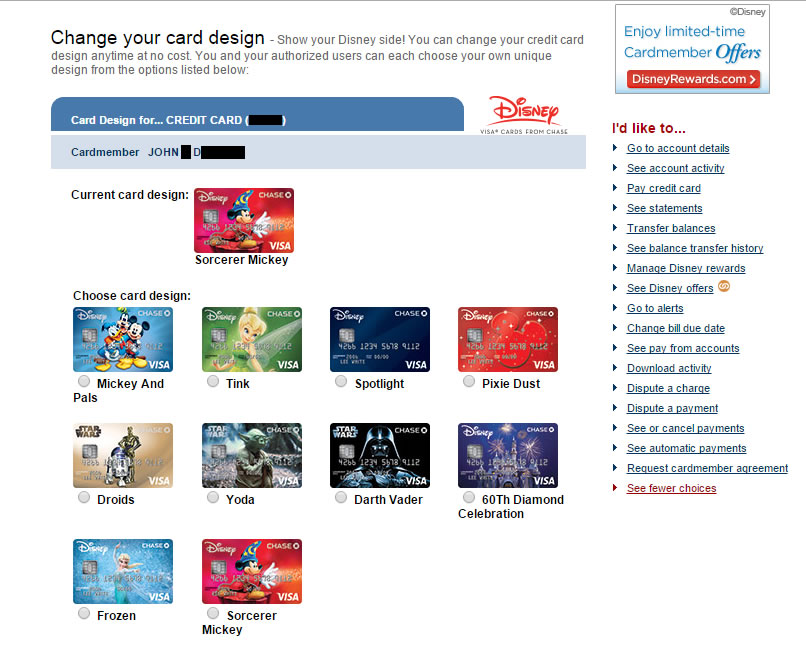Click the Frozen card design image

point(123,571)
